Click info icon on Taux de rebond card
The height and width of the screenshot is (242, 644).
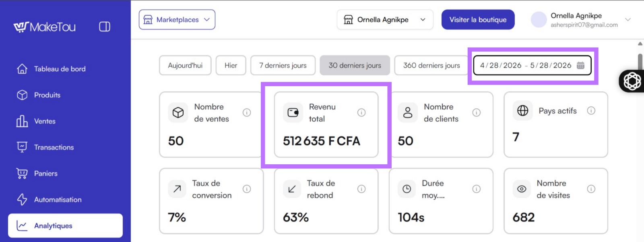point(361,189)
